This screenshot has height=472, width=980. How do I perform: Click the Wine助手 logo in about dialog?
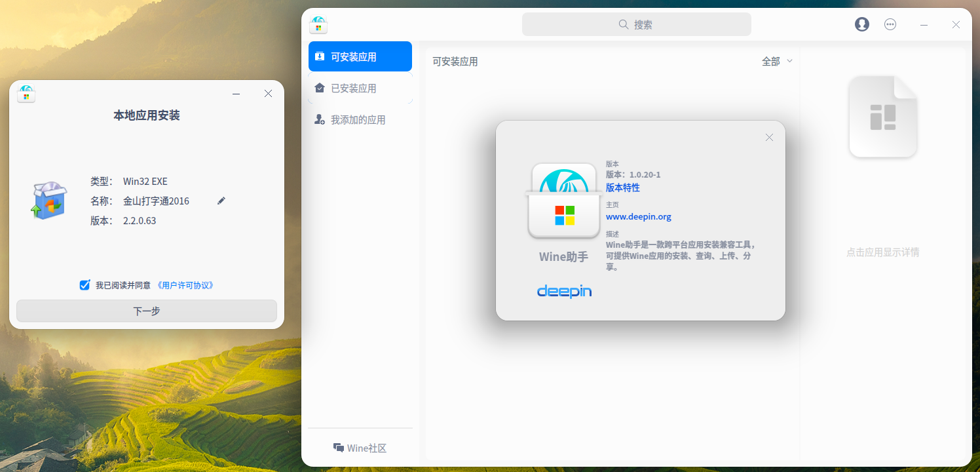pyautogui.click(x=564, y=201)
